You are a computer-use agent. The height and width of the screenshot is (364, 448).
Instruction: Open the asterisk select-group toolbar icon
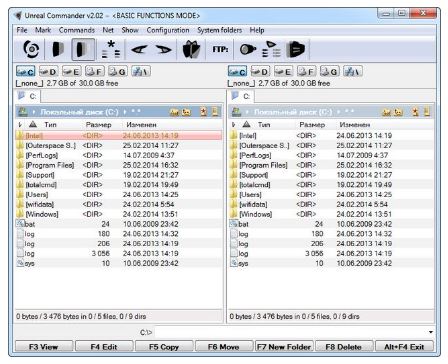tap(111, 49)
